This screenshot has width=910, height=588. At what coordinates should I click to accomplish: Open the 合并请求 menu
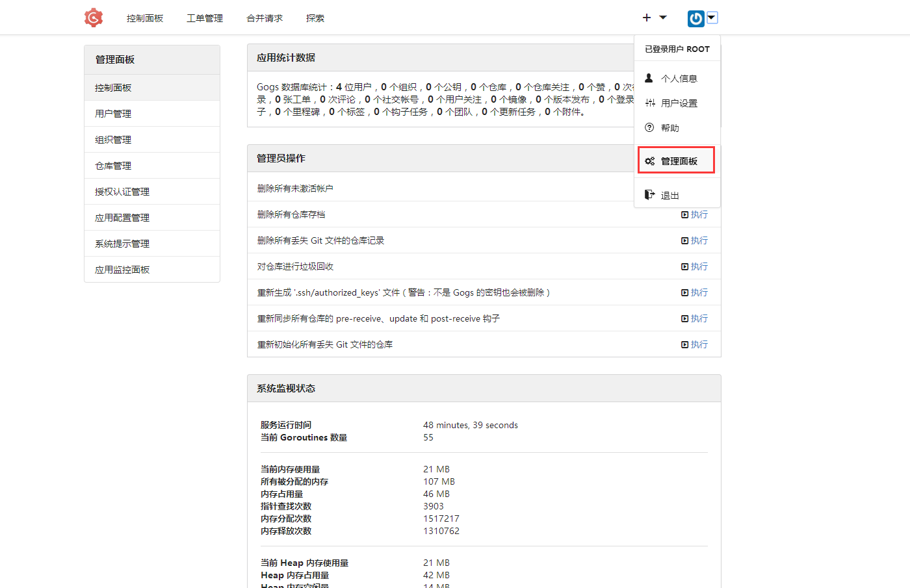[264, 18]
